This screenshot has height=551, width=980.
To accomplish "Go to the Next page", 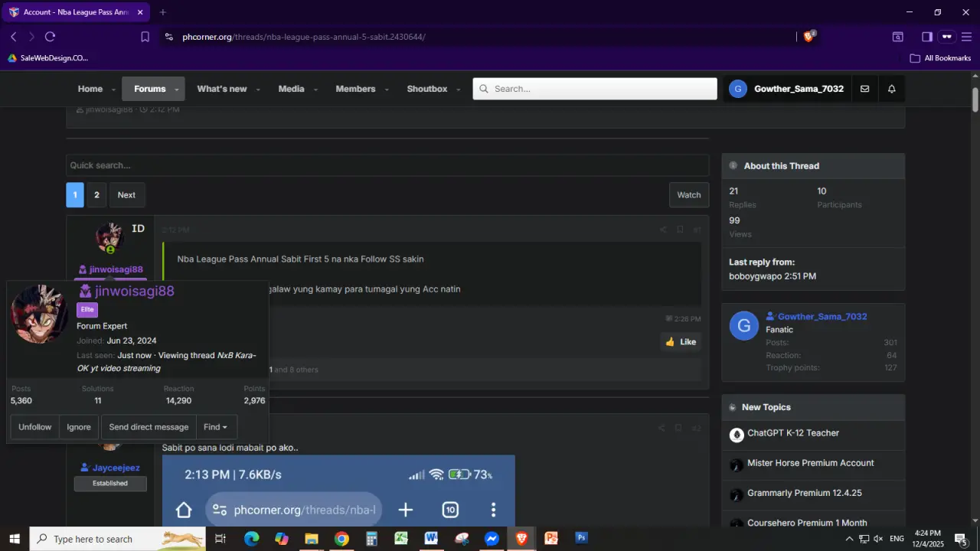I will (x=126, y=194).
